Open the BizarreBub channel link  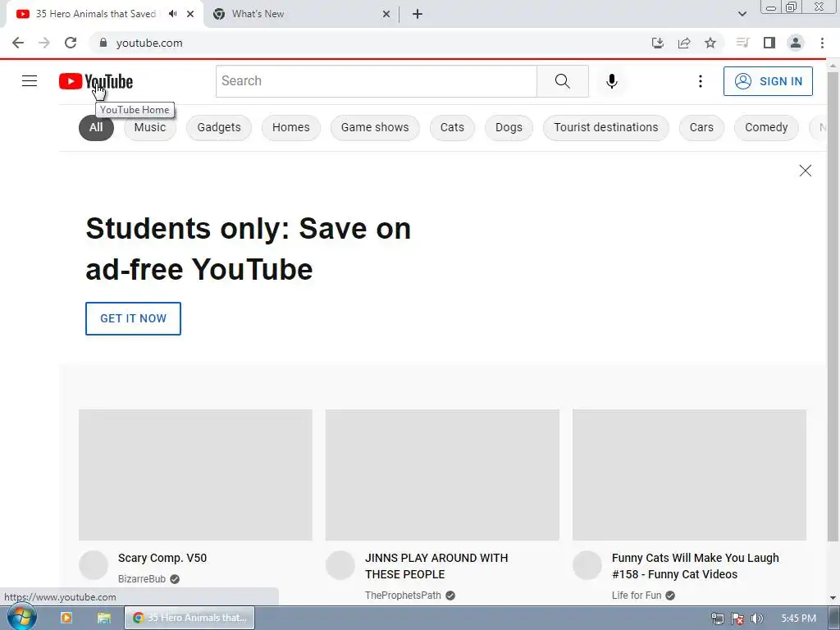point(142,579)
